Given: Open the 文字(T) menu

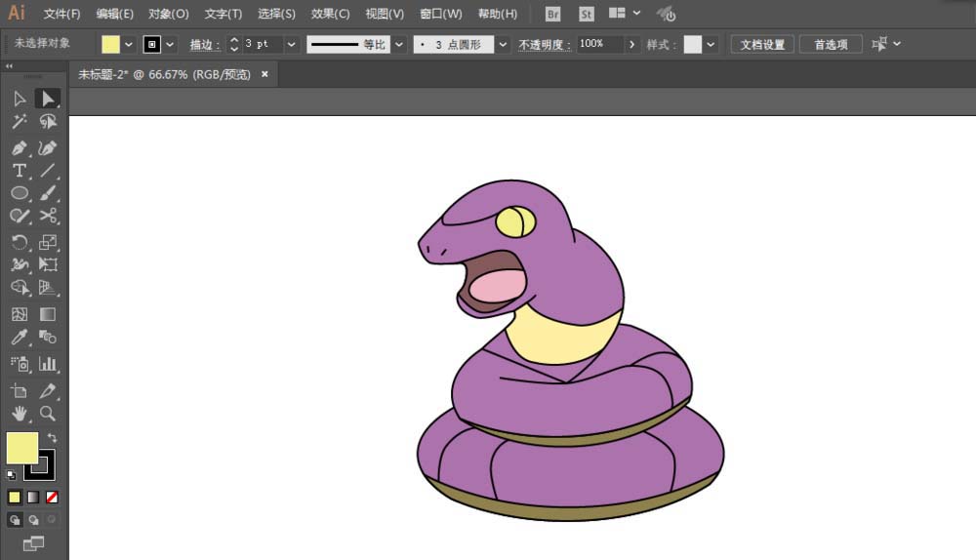Looking at the screenshot, I should (223, 14).
